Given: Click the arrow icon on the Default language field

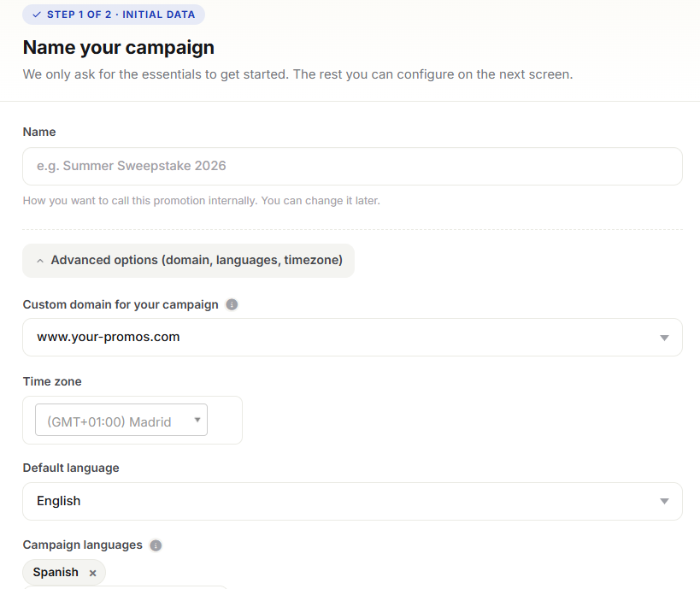Looking at the screenshot, I should pos(664,502).
